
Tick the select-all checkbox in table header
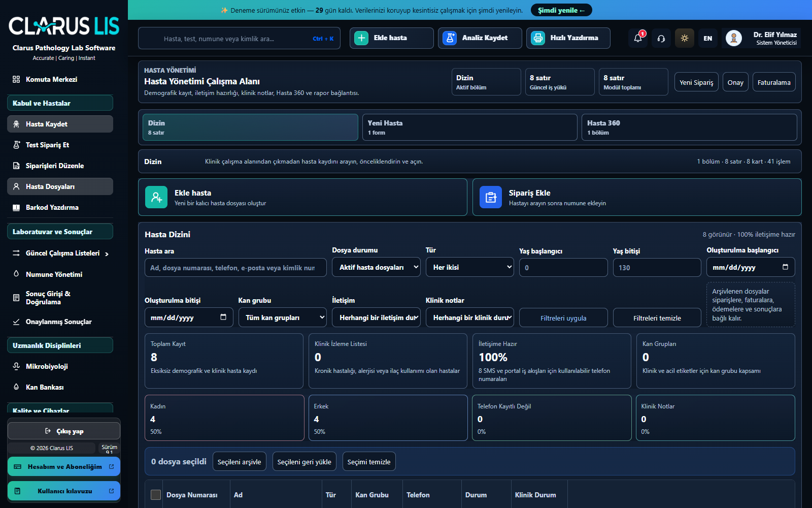156,495
